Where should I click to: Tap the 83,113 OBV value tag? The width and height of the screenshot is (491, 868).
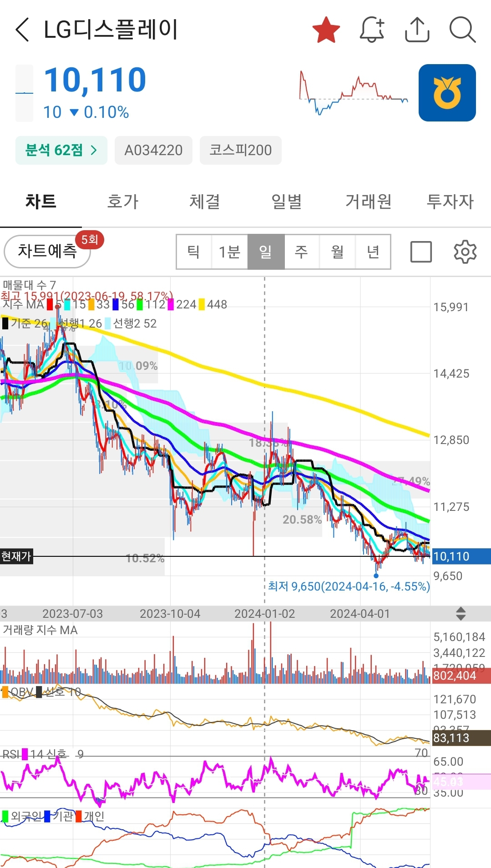coord(461,738)
